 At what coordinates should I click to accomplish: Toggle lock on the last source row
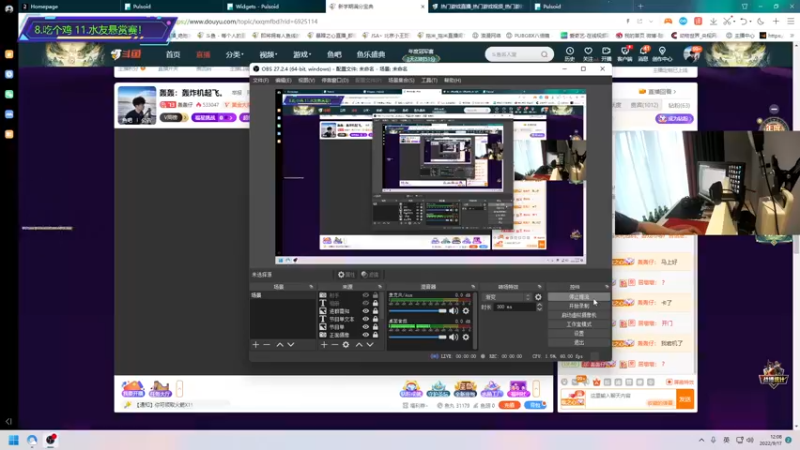point(375,335)
